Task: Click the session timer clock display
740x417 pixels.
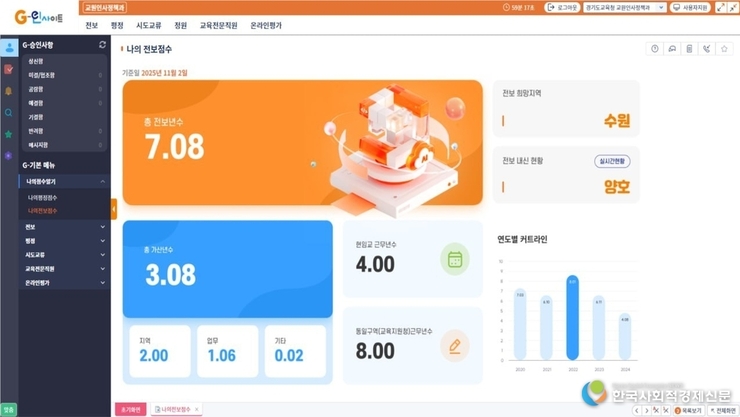Action: coord(519,8)
